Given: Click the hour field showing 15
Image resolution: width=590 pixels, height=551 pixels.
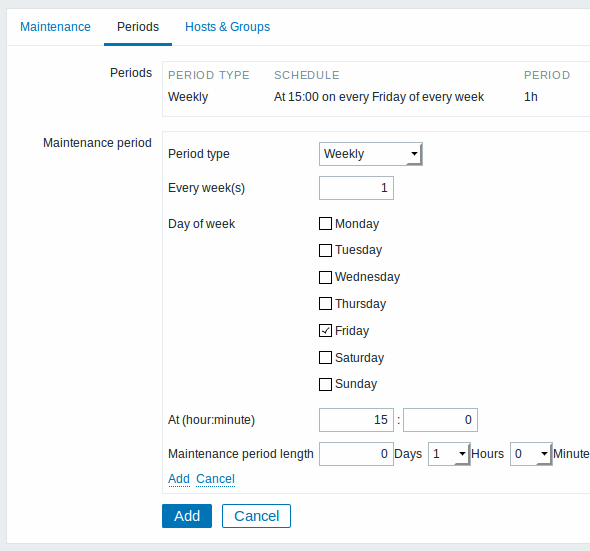Looking at the screenshot, I should click(x=356, y=420).
